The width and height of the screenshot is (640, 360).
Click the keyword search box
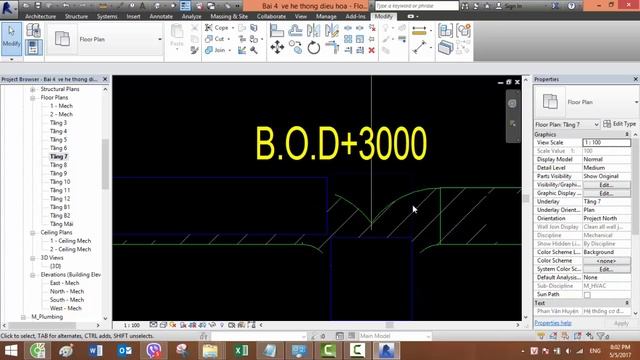tap(416, 6)
